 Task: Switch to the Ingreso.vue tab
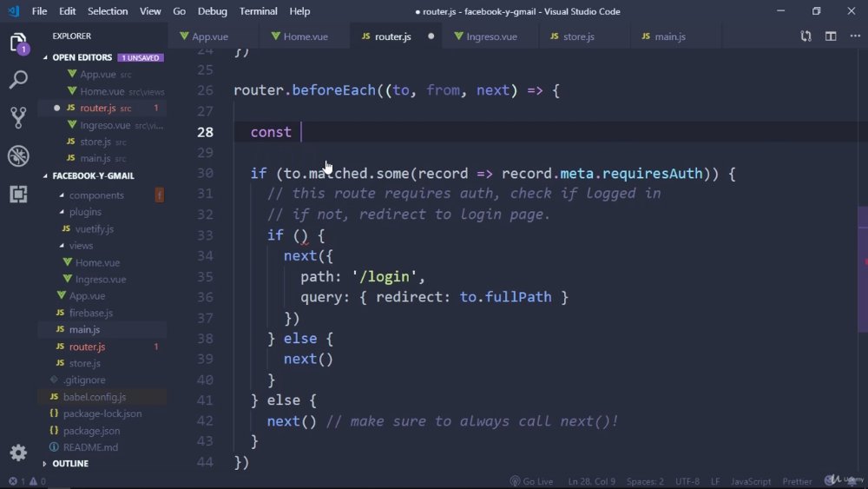(485, 36)
